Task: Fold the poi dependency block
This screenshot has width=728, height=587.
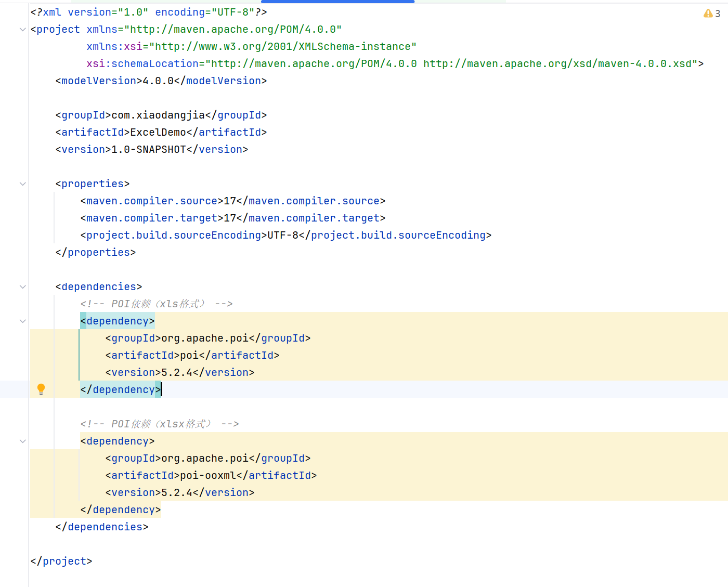Action: [x=22, y=321]
